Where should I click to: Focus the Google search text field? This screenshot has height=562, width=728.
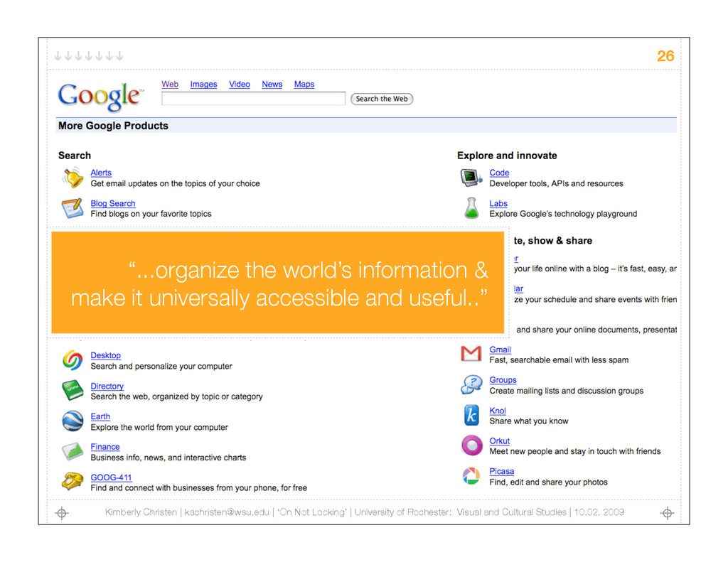click(x=254, y=98)
